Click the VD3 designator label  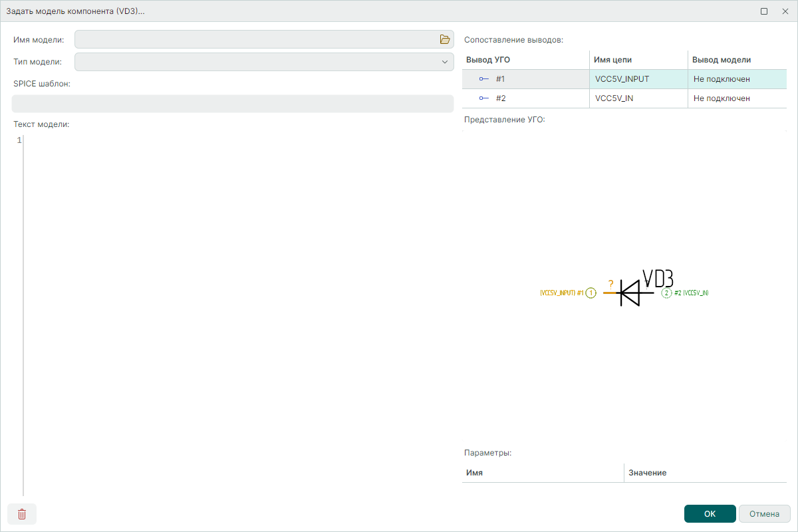click(658, 278)
